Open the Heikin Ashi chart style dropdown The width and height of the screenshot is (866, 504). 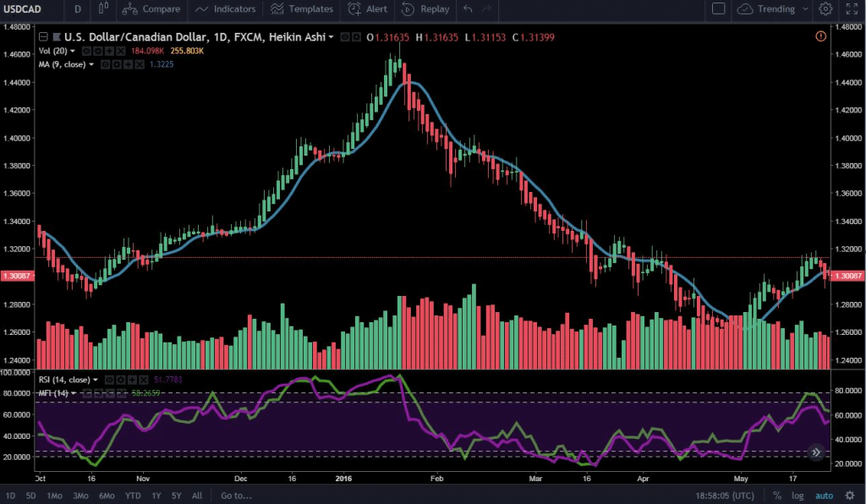click(330, 37)
